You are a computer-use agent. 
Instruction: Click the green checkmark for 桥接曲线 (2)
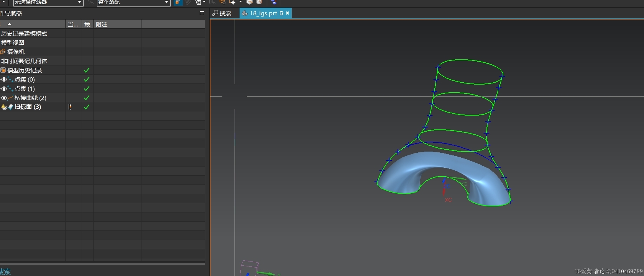[87, 98]
